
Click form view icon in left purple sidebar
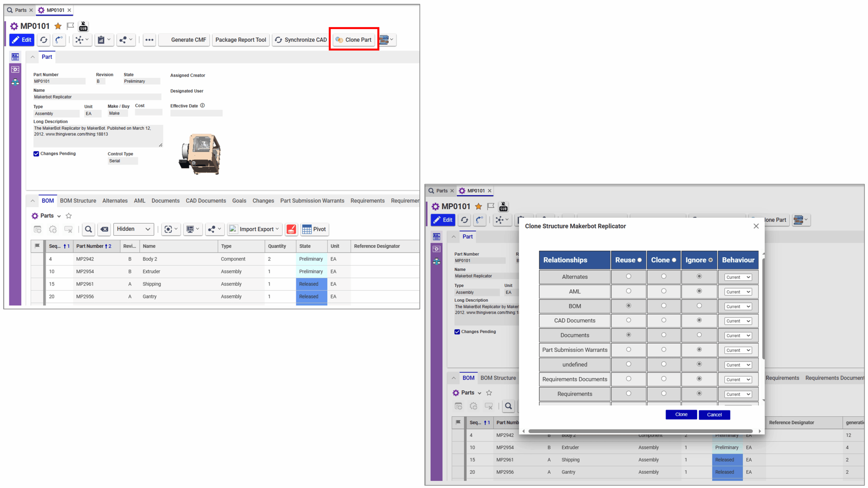tap(15, 57)
